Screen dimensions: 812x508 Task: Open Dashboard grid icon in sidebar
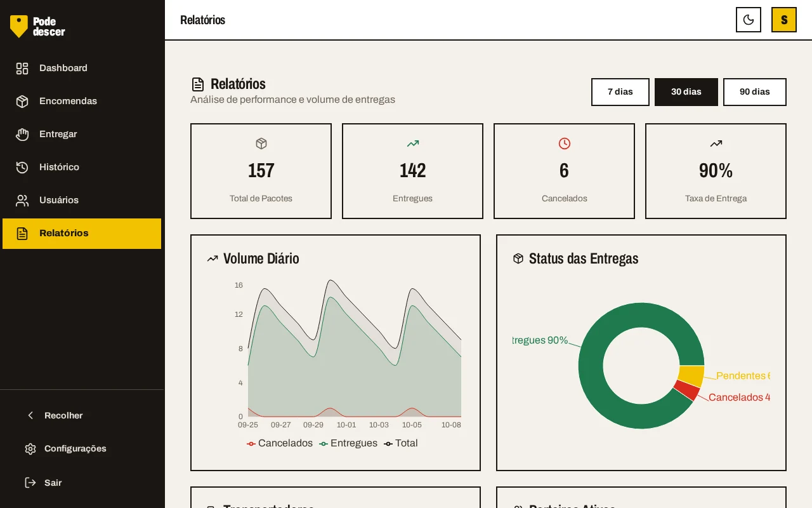click(22, 69)
